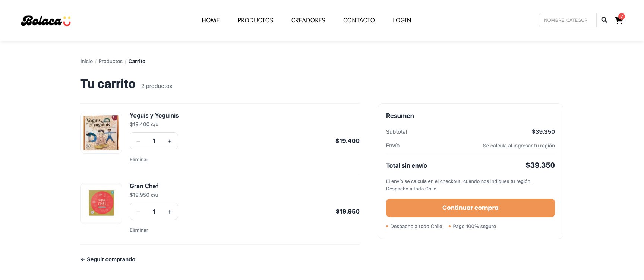Viewport: 644px width, 280px height.
Task: Remove Yoguis y Yoguinis with Eliminar
Action: [139, 159]
